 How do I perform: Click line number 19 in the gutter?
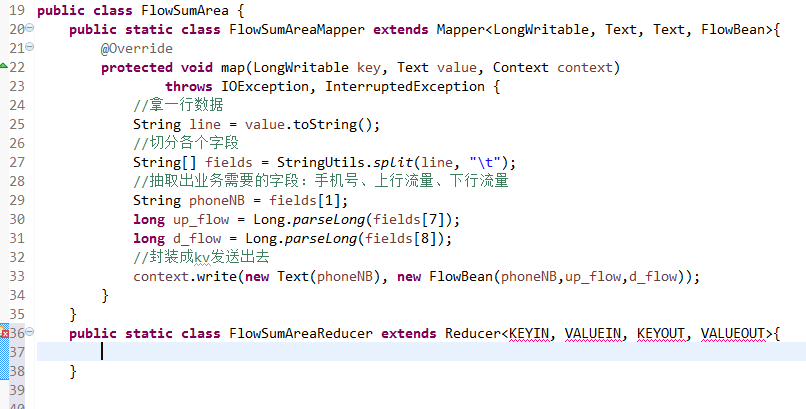pyautogui.click(x=17, y=10)
